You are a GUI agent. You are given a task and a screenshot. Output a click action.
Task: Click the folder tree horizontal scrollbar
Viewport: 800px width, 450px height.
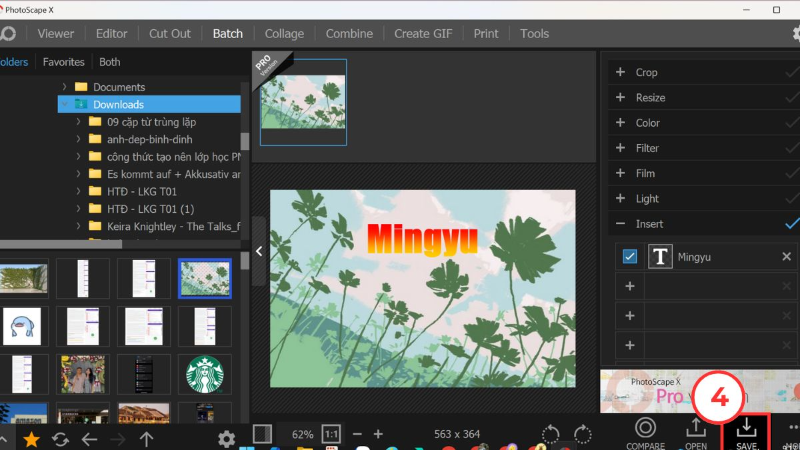coord(61,244)
